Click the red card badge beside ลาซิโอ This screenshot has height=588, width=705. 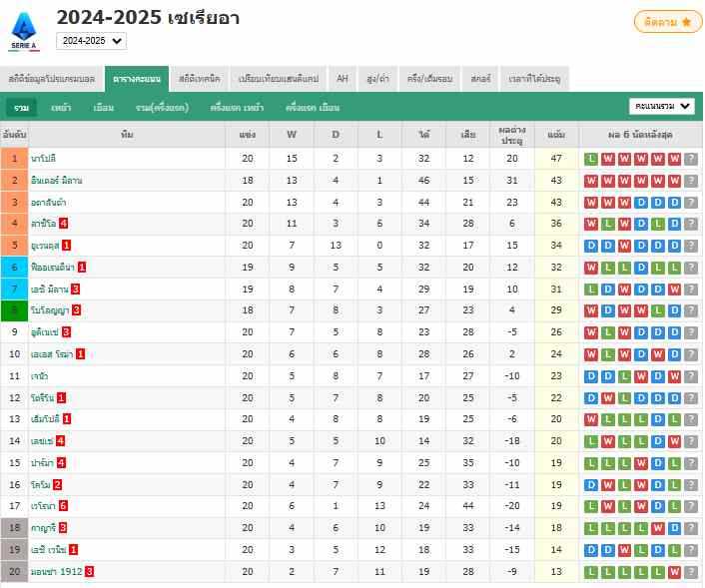(x=64, y=224)
